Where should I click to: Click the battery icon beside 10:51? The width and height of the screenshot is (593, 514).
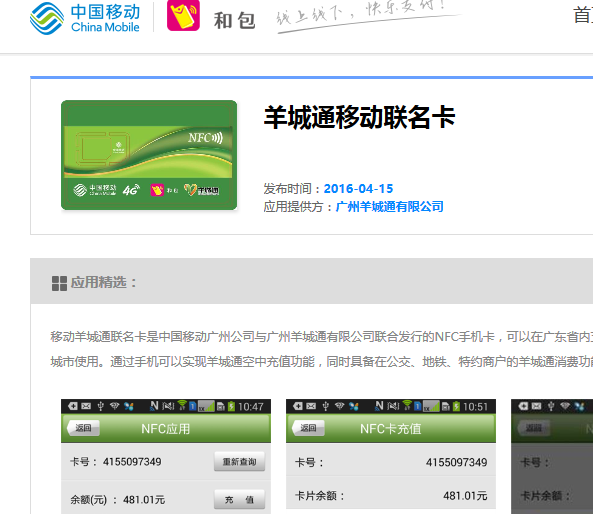click(456, 406)
